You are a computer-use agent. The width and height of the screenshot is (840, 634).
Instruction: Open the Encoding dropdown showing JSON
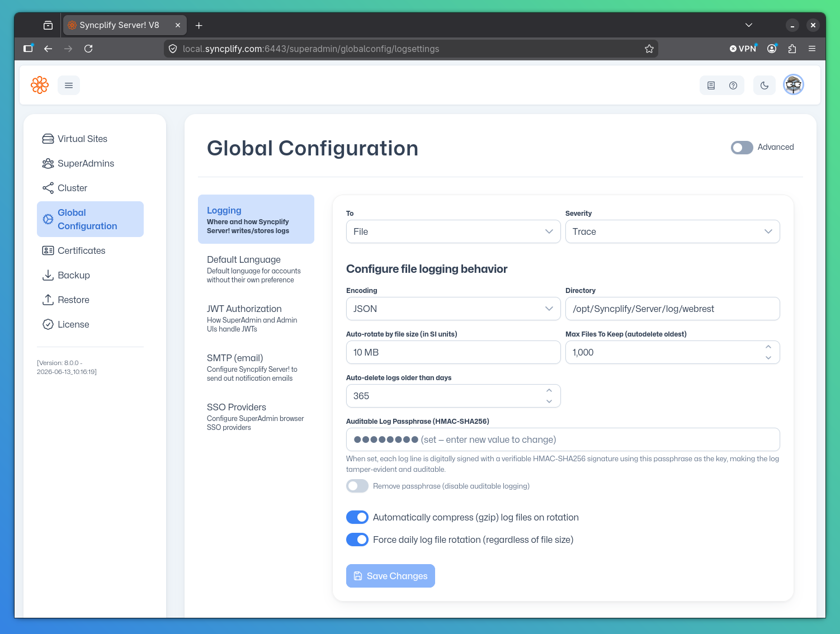pos(454,309)
